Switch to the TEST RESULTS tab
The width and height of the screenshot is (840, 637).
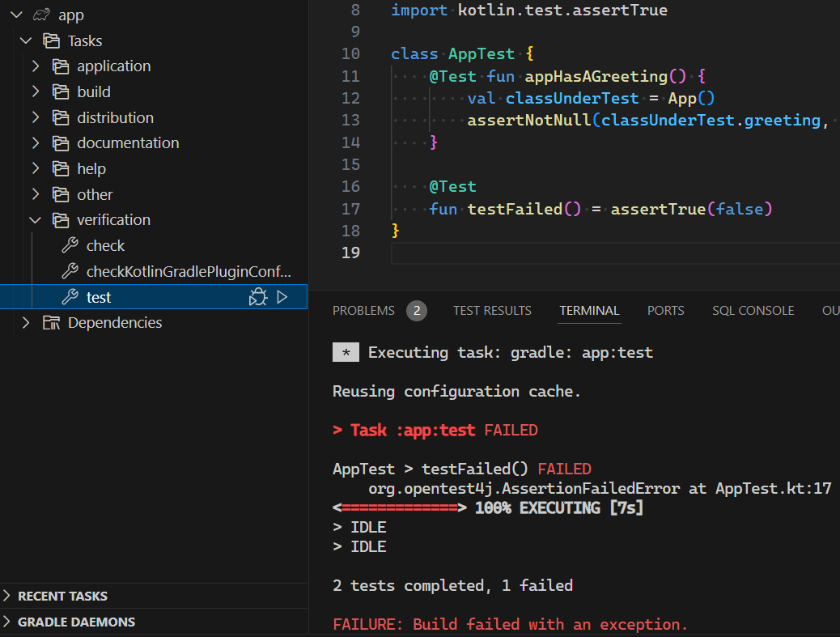tap(492, 310)
